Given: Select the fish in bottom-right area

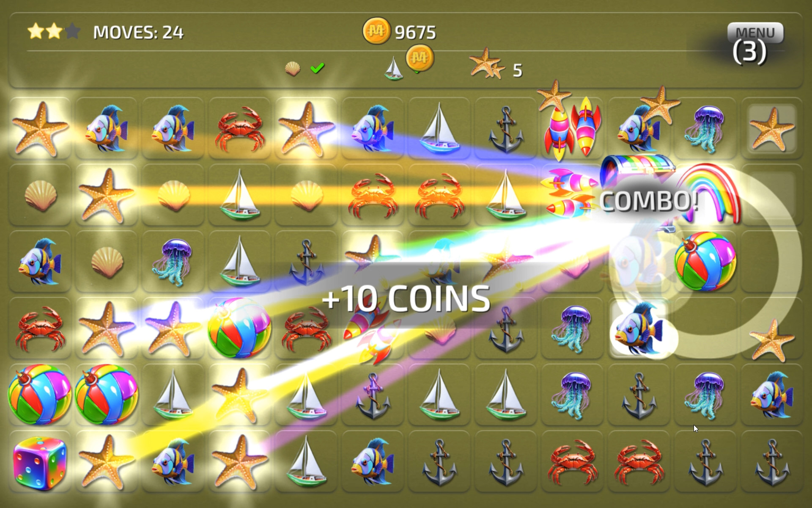Looking at the screenshot, I should [x=772, y=395].
